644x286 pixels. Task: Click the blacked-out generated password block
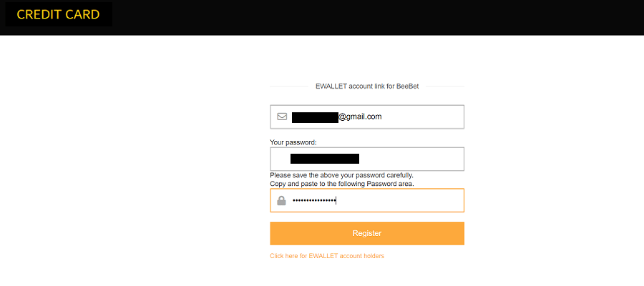(325, 159)
